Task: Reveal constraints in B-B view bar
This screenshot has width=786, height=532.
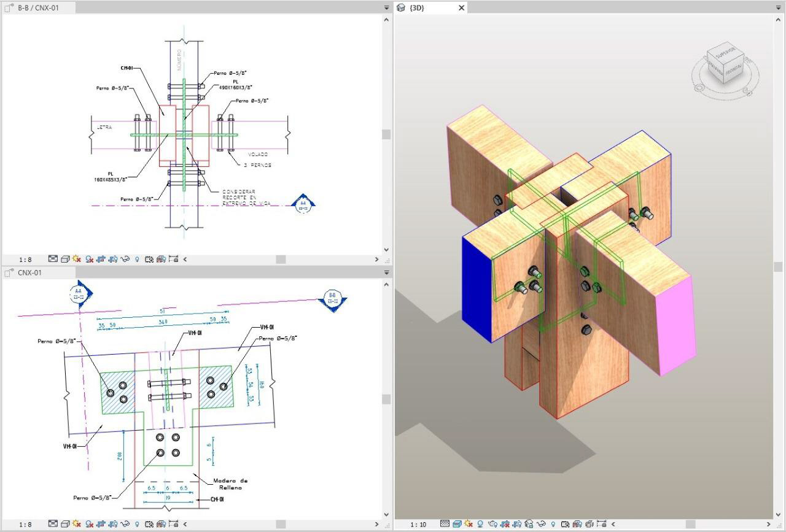Action: point(173,259)
